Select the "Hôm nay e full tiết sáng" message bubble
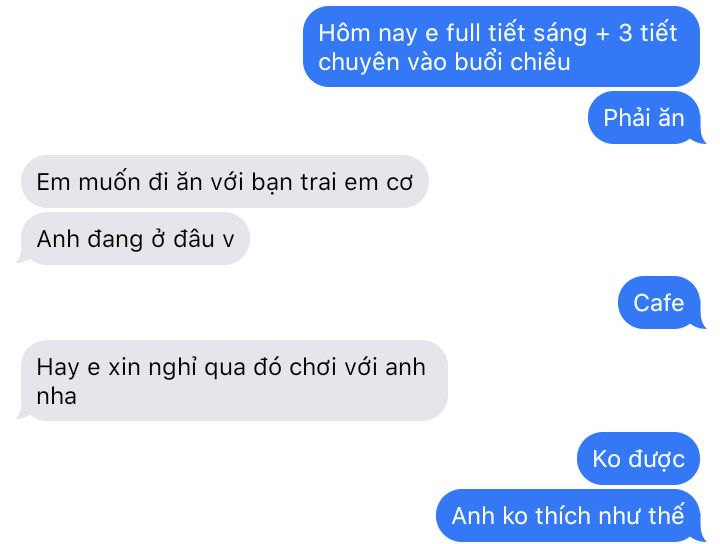720x544 pixels. pyautogui.click(x=501, y=46)
